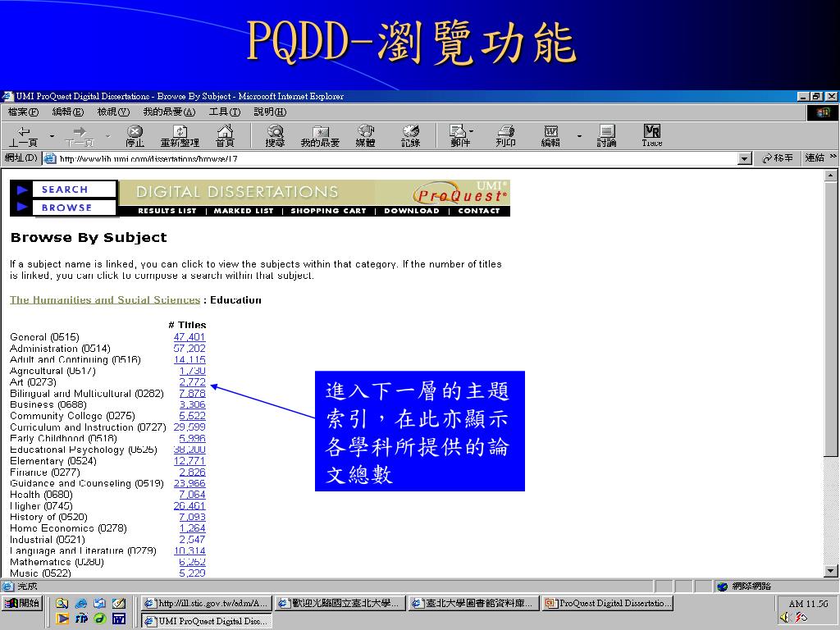Switch to ProQuest Digital Dissertatio PowerPoint taskbar button
The height and width of the screenshot is (630, 840).
[x=608, y=603]
